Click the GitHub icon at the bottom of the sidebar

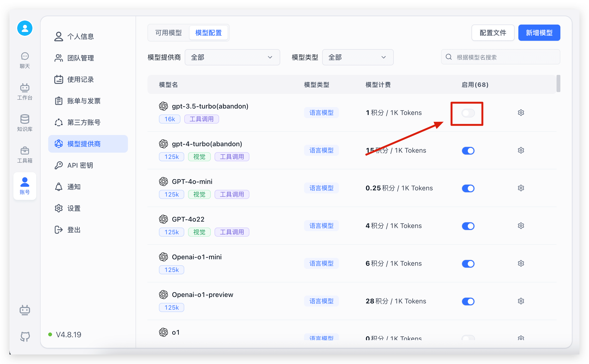coord(25,336)
